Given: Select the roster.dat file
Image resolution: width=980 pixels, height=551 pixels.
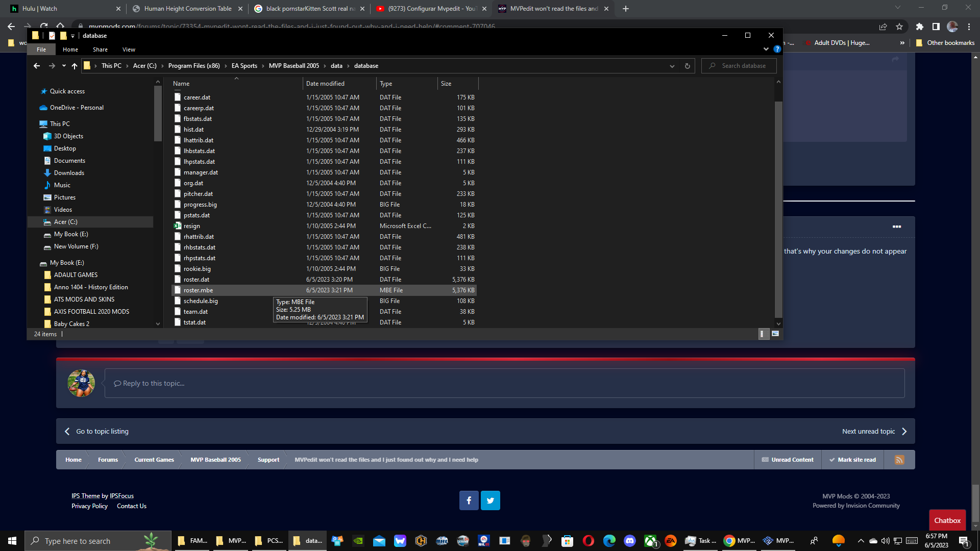Looking at the screenshot, I should (197, 280).
